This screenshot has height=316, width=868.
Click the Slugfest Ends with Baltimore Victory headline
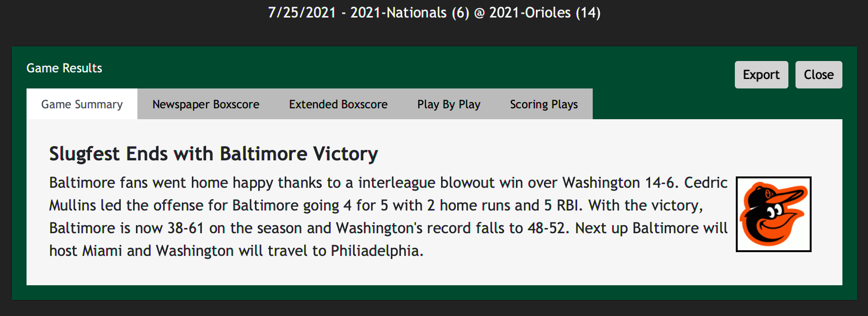pyautogui.click(x=214, y=154)
